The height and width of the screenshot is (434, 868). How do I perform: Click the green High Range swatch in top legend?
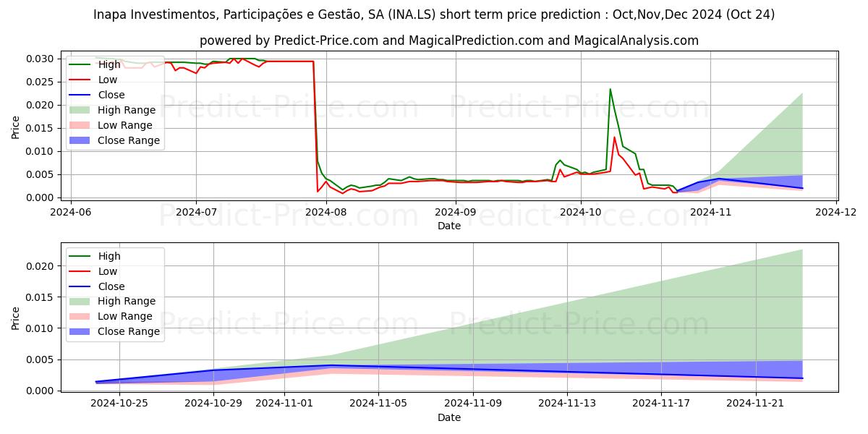tap(81, 110)
